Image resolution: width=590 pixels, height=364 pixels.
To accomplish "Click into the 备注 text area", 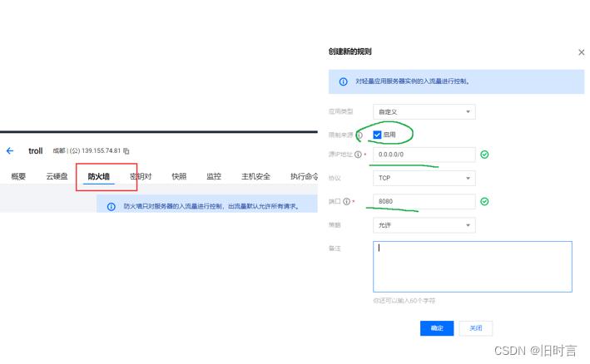I will click(x=472, y=266).
